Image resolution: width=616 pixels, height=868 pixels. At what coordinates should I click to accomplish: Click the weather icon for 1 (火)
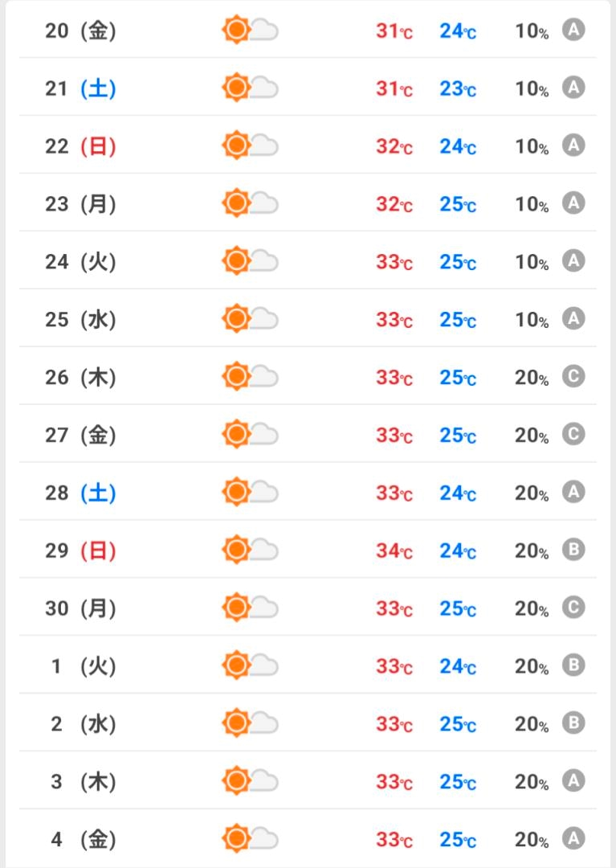[x=250, y=666]
